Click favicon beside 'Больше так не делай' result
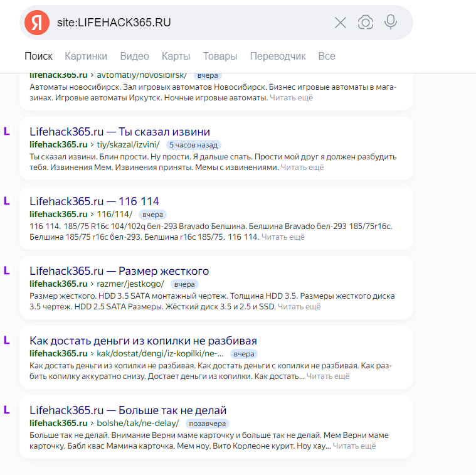 7,410
